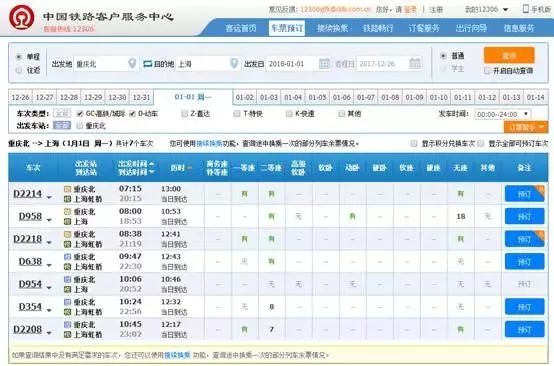Open train D954 number link
The image size is (554, 366).
coord(30,284)
